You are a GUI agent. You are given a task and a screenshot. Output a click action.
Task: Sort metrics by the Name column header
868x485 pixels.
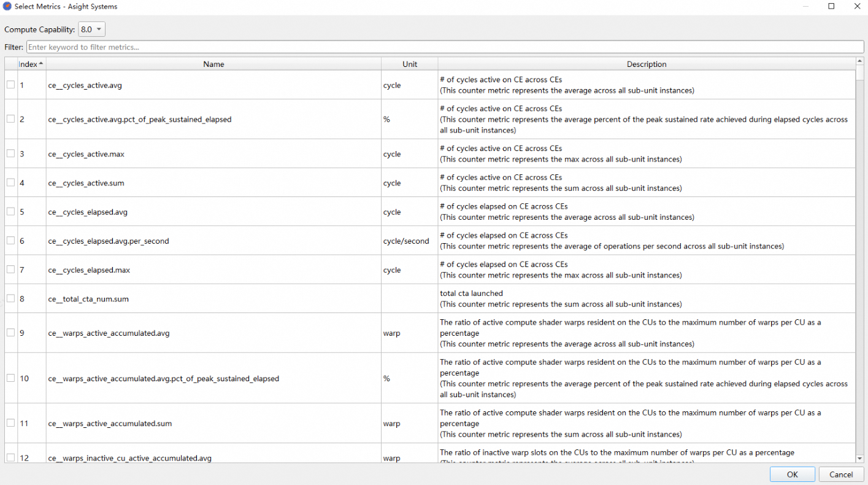[213, 64]
